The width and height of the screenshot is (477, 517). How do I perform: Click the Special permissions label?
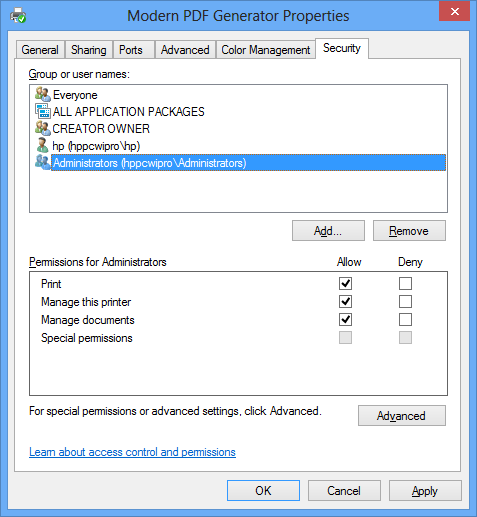coord(87,338)
